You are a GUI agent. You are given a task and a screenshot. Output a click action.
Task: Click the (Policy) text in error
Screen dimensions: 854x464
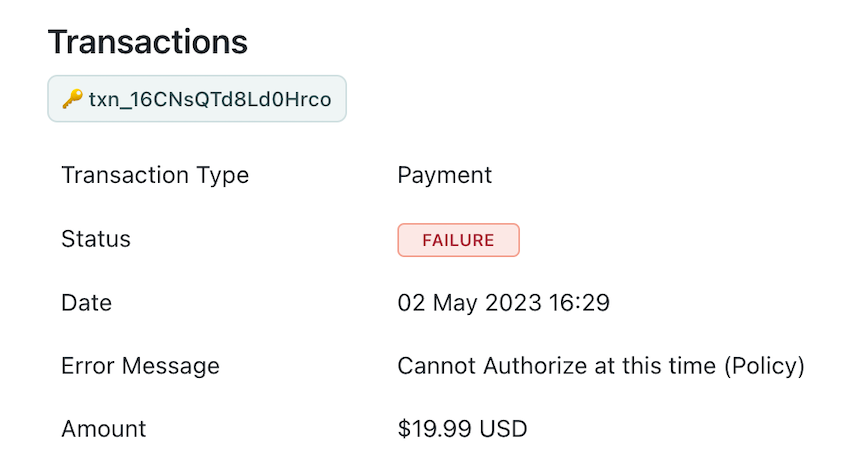tap(763, 365)
